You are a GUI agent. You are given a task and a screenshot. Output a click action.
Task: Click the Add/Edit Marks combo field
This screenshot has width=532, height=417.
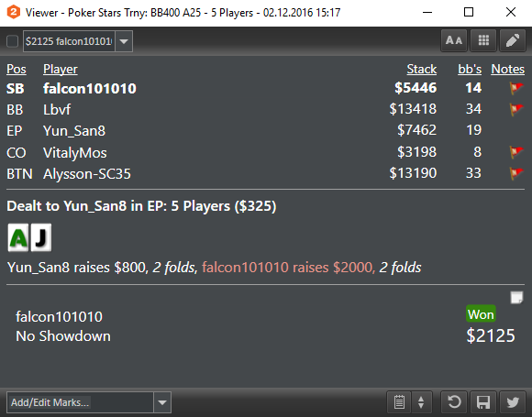pos(80,402)
